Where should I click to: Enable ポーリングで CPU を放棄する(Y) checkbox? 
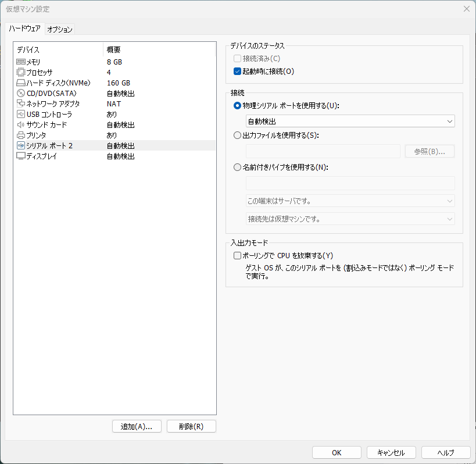[237, 256]
